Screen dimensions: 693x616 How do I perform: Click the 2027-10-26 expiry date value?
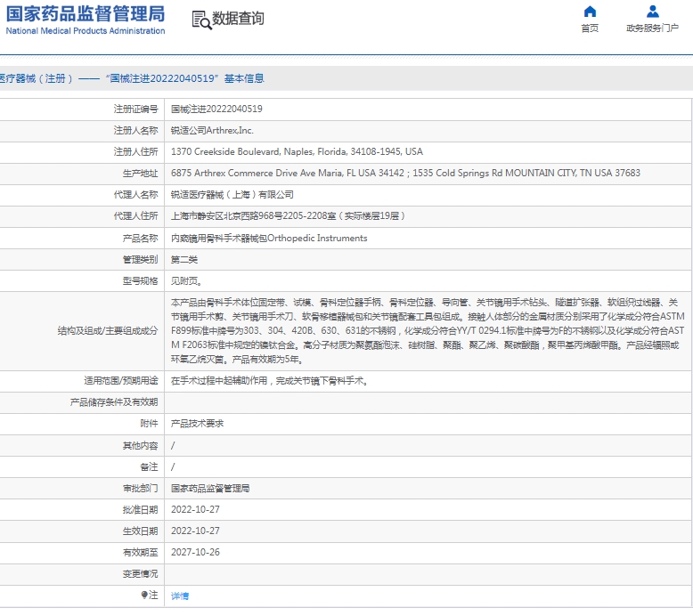coord(195,552)
